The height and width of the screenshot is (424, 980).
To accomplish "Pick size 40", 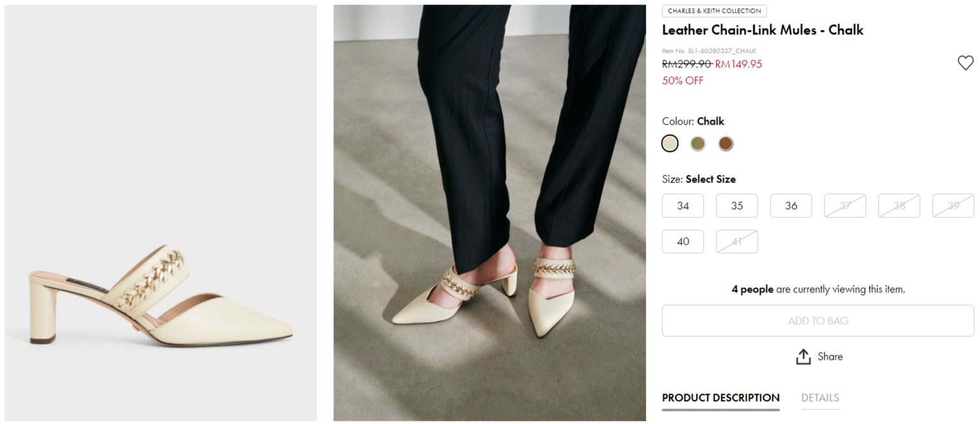I will point(683,242).
